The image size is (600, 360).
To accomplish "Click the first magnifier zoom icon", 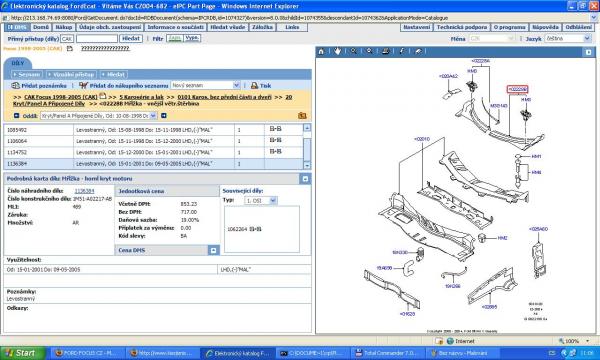I will pos(353,51).
